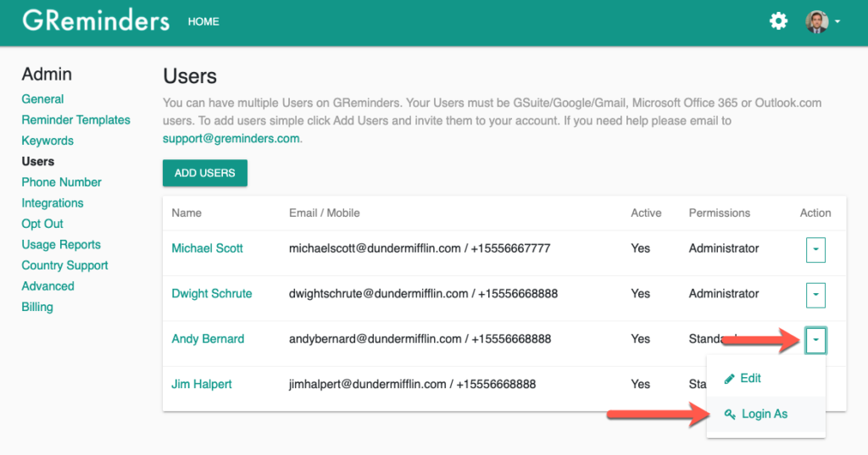The width and height of the screenshot is (868, 455).
Task: Open Michael Scott user profile
Action: (207, 248)
